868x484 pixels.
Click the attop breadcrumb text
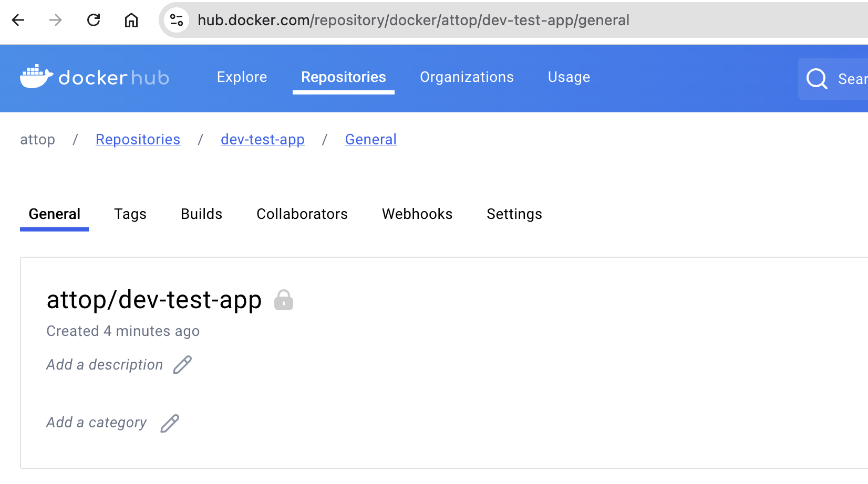tap(37, 140)
